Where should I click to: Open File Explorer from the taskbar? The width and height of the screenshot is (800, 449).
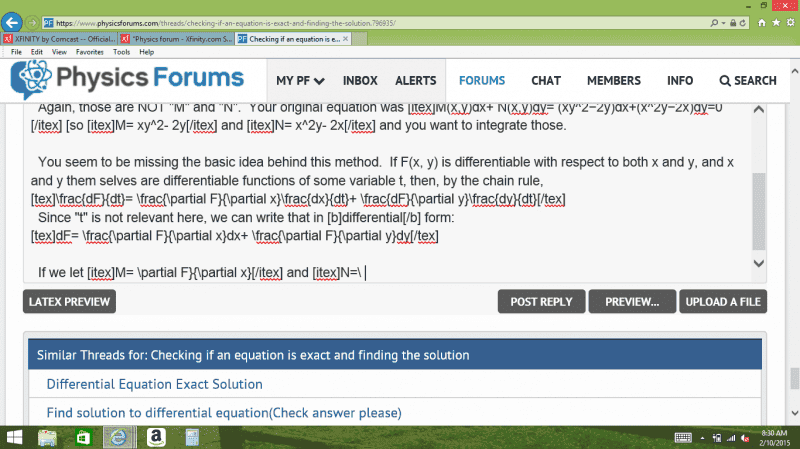point(47,437)
